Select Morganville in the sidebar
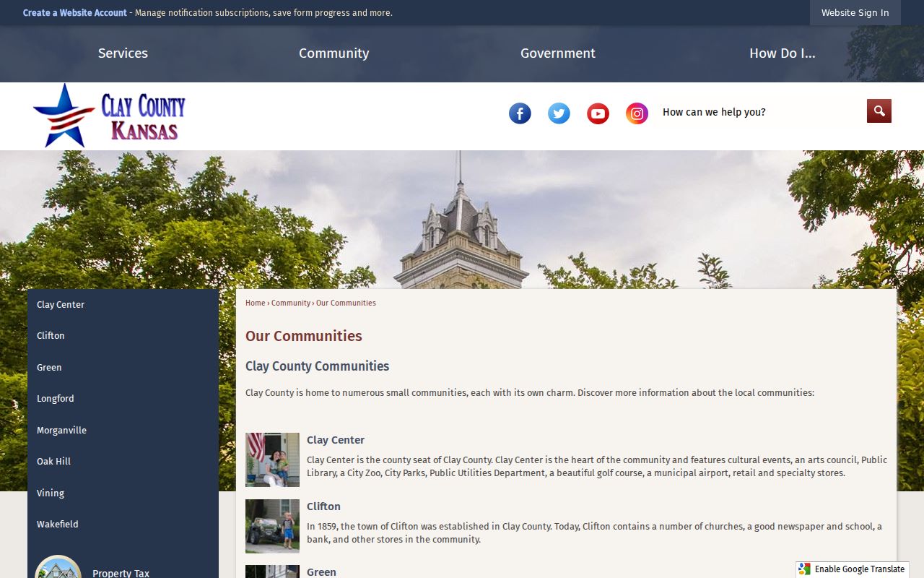The height and width of the screenshot is (578, 924). (123, 431)
